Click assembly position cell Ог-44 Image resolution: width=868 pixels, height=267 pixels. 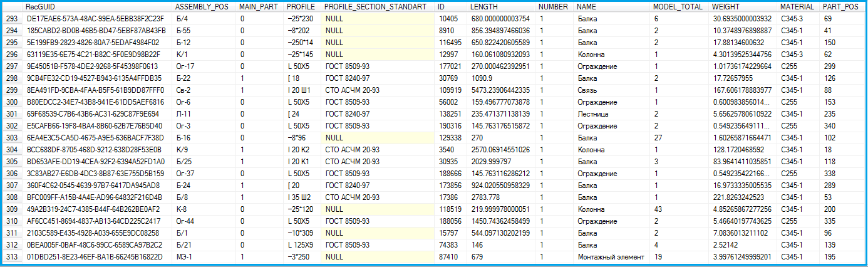205,221
